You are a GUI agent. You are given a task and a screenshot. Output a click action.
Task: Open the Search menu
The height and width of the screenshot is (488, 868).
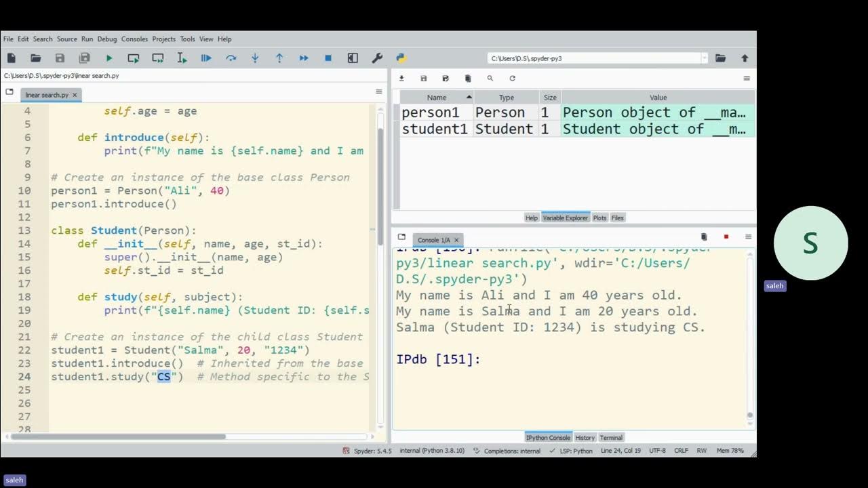click(x=43, y=39)
